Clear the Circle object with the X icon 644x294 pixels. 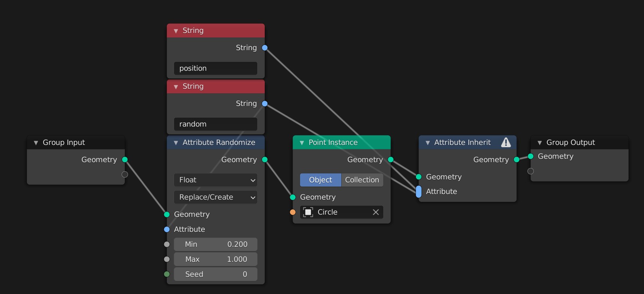(x=376, y=212)
